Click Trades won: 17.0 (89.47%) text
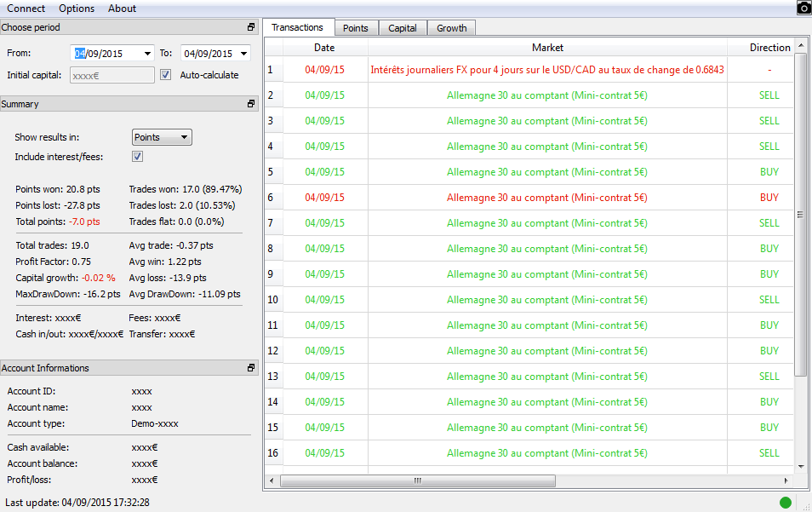The width and height of the screenshot is (812, 512). coord(186,189)
